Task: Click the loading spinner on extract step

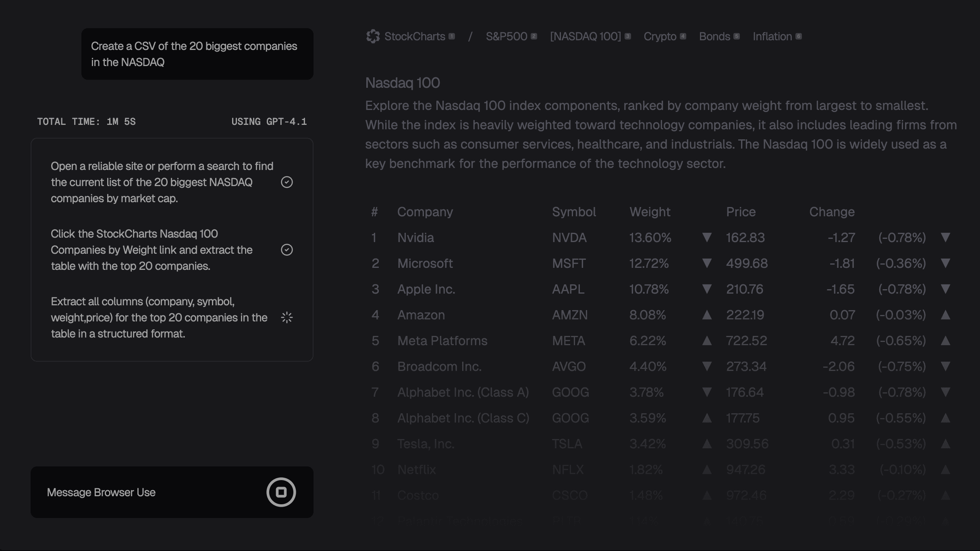Action: (x=287, y=318)
